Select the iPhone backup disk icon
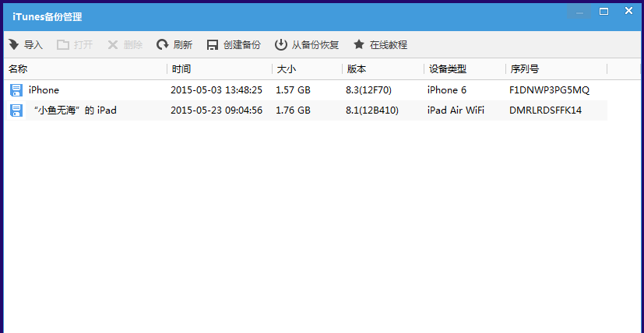 [16, 90]
